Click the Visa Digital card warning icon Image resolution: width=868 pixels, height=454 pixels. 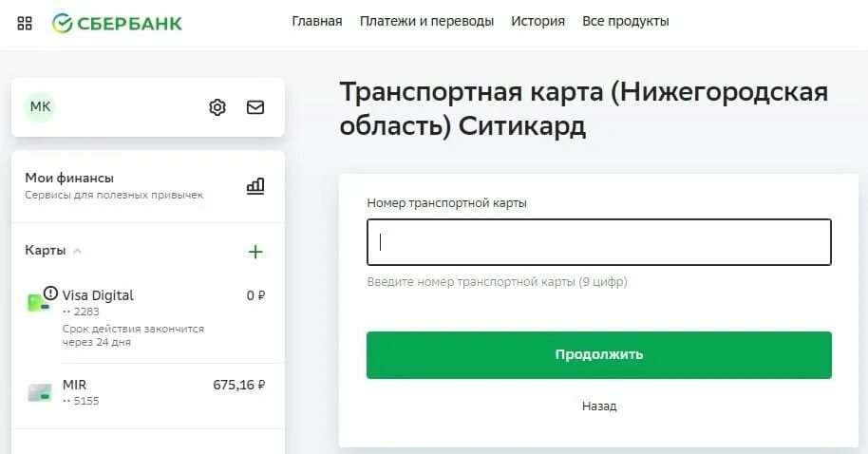click(50, 293)
